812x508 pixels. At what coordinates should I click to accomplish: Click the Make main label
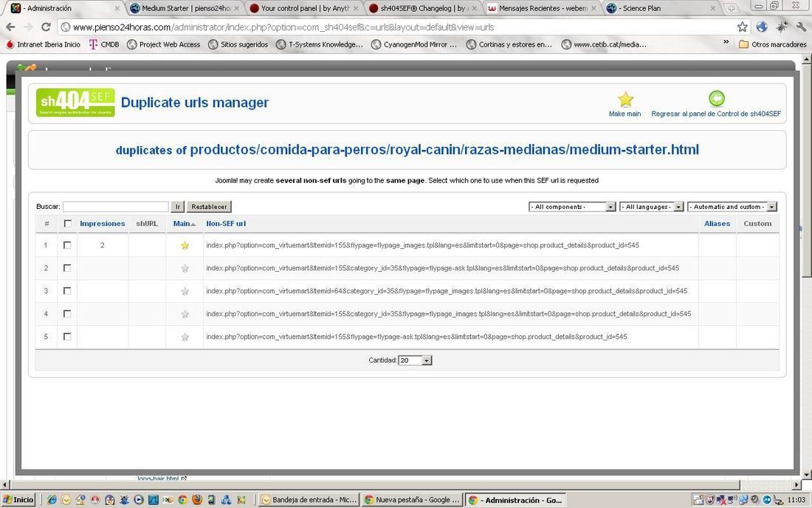click(x=625, y=114)
